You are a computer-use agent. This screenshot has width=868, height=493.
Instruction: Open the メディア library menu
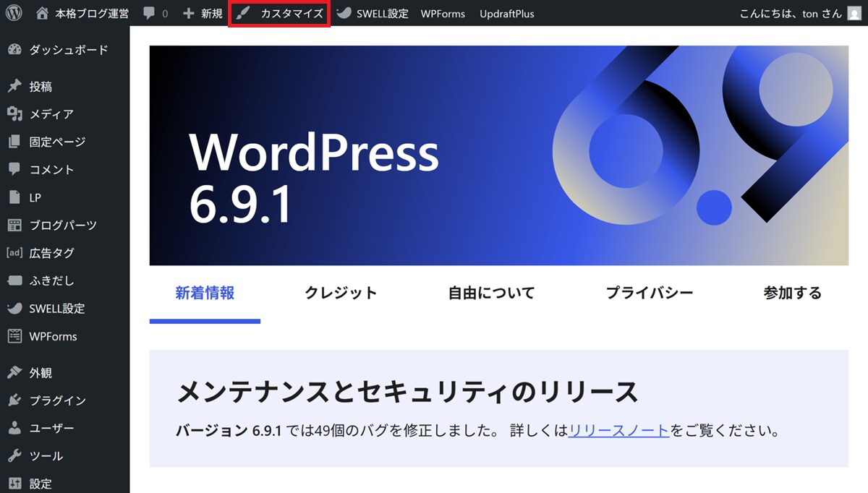pyautogui.click(x=51, y=114)
